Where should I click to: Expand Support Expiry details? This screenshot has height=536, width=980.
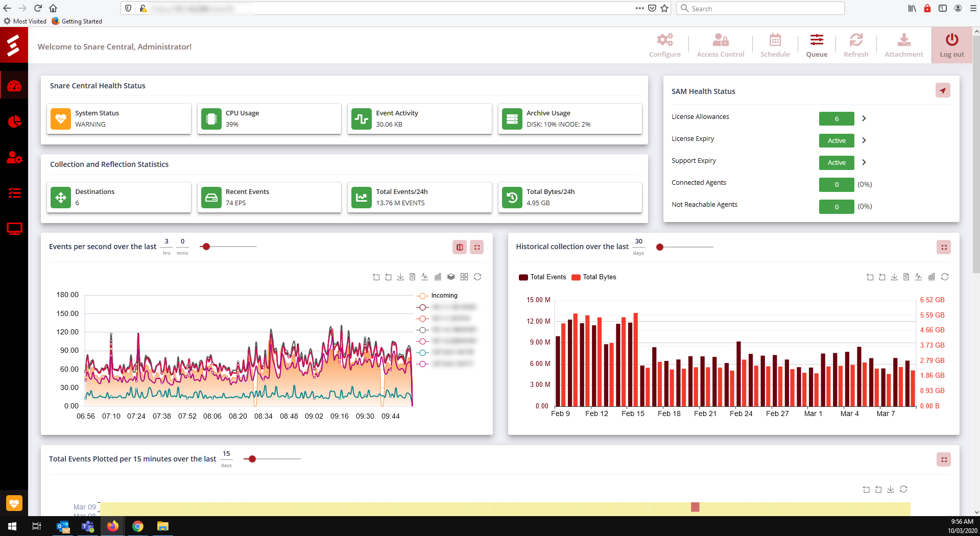(x=864, y=162)
